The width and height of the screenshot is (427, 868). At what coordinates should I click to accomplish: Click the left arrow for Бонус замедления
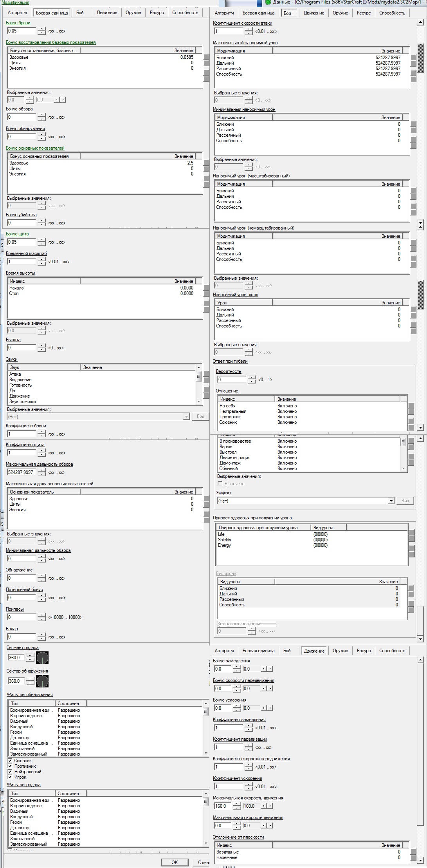click(264, 669)
